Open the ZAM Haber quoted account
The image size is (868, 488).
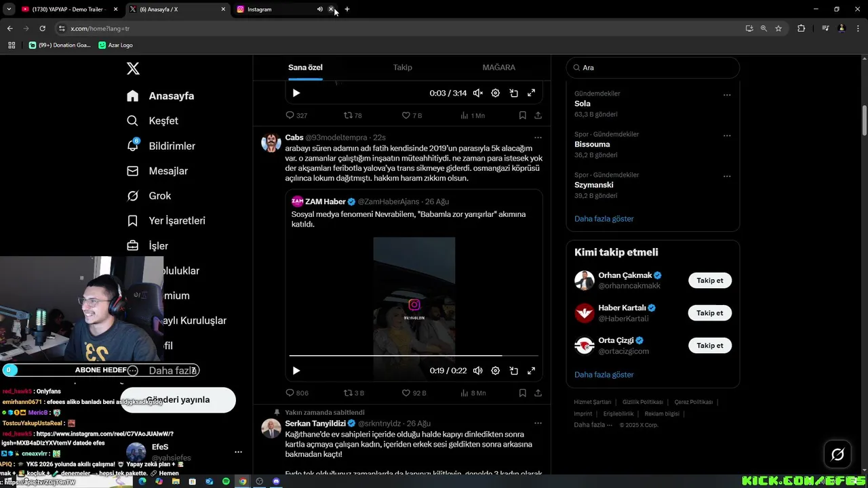point(325,201)
